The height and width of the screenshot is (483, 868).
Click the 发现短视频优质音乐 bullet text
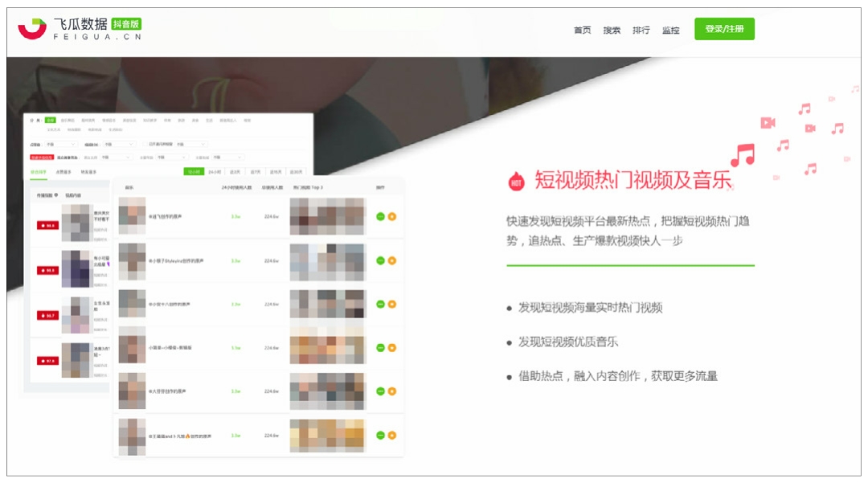568,342
